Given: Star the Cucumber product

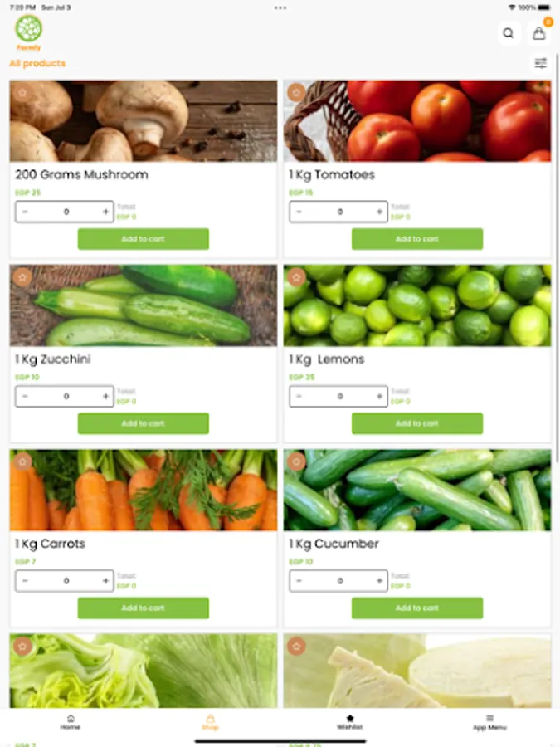Looking at the screenshot, I should coord(296,461).
